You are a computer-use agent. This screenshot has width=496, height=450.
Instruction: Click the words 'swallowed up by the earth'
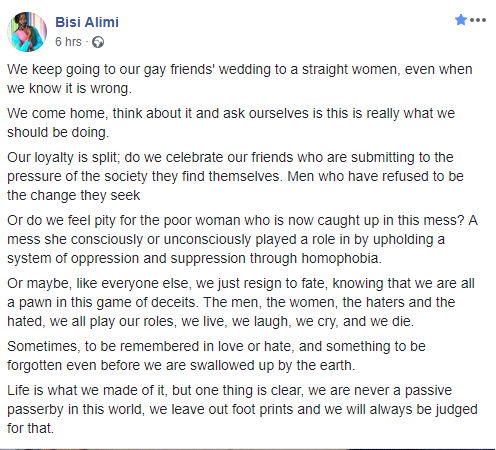(x=272, y=365)
